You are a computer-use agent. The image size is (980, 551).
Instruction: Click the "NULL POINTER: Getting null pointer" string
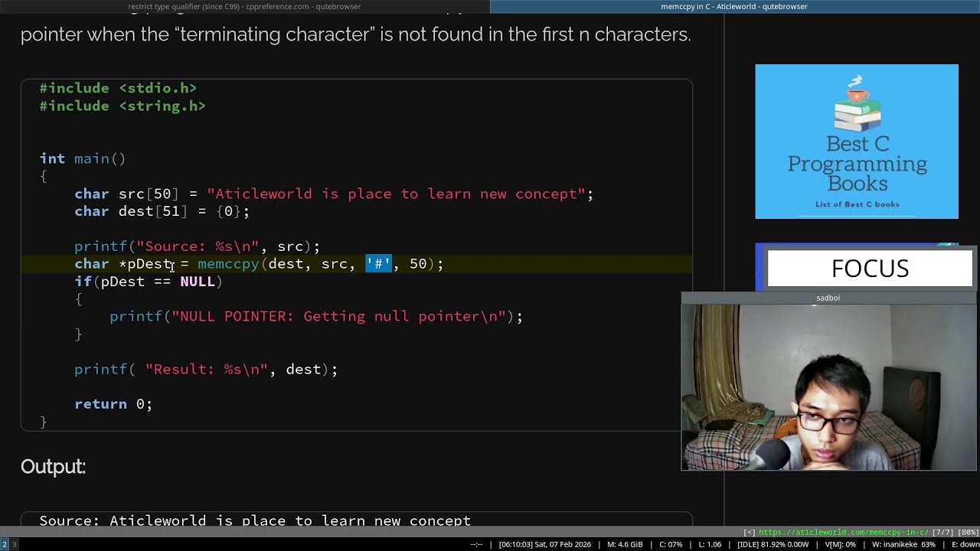[338, 317]
